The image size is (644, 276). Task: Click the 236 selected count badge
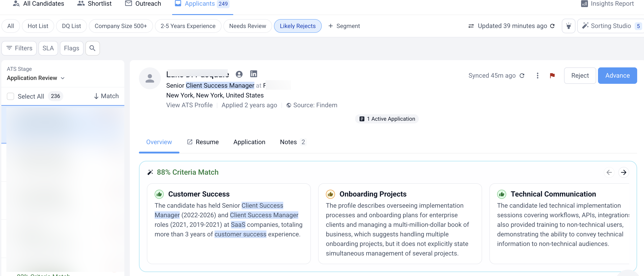coord(55,96)
